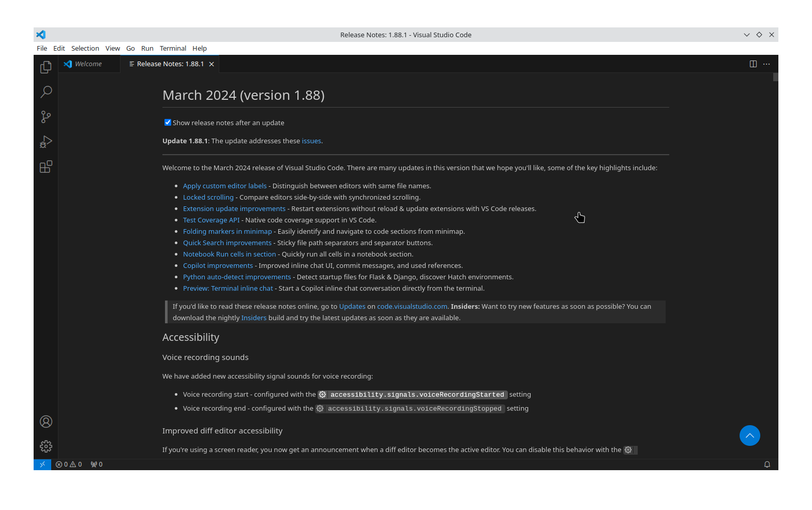
Task: Open the Go menu
Action: coord(130,49)
